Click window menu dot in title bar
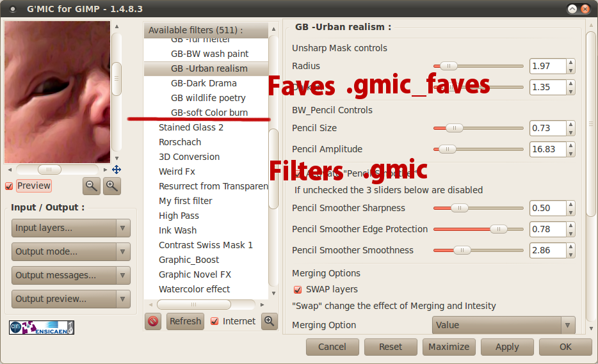This screenshot has width=598, height=364. [13, 9]
